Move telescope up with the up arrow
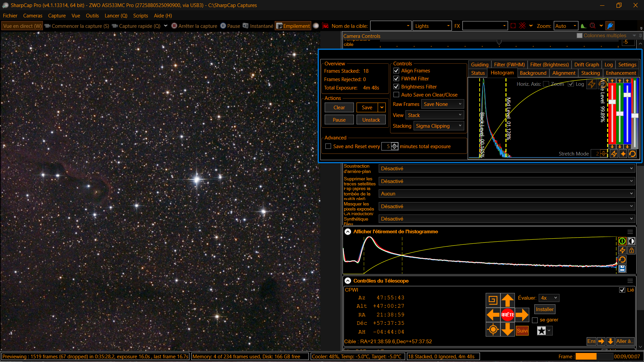This screenshot has width=644, height=362. point(507,300)
